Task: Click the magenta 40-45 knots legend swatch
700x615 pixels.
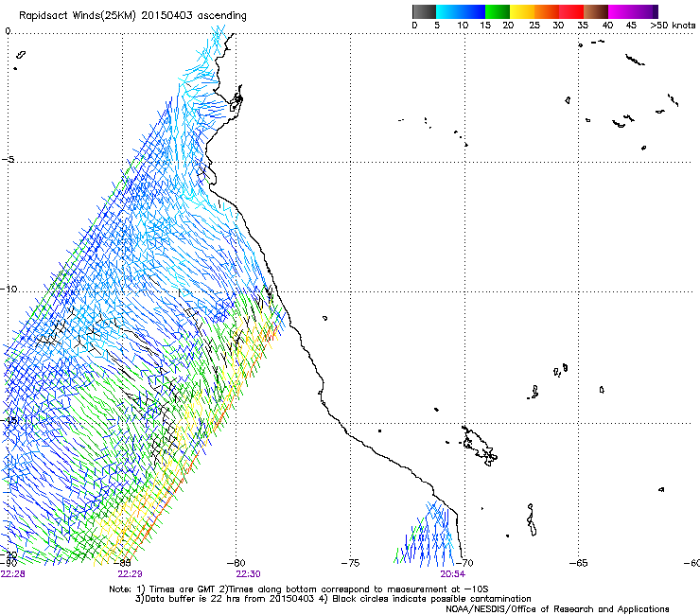Action: click(621, 11)
